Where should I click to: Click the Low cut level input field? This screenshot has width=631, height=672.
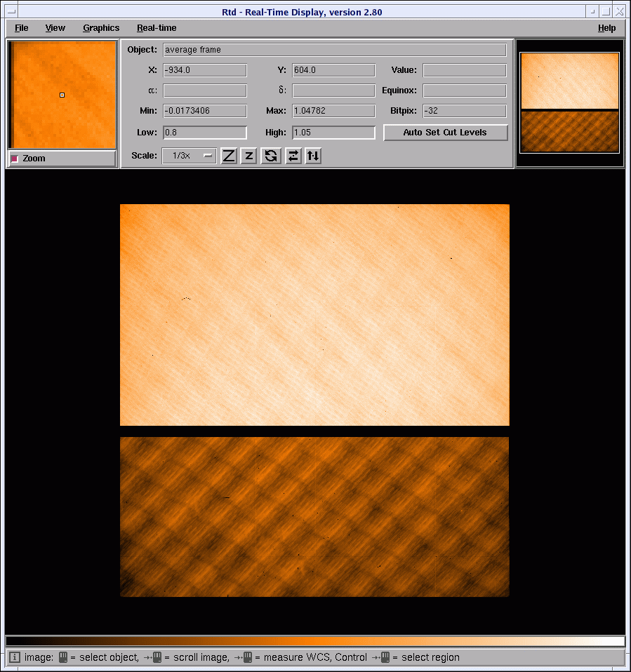[205, 133]
